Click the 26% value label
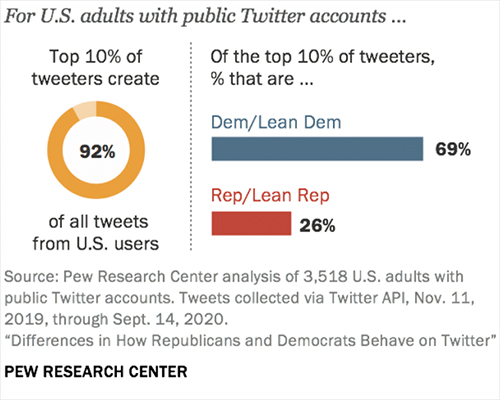Viewport: 500px width, 400px height. pyautogui.click(x=317, y=226)
